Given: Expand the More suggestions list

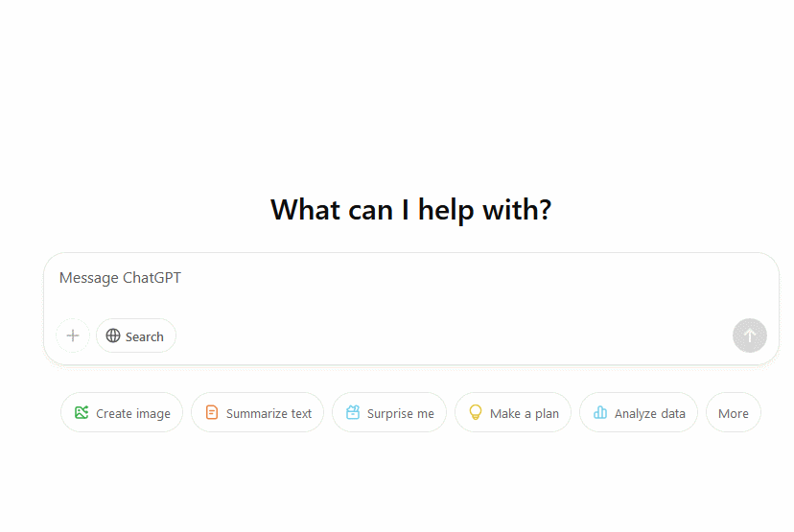Looking at the screenshot, I should (x=733, y=413).
